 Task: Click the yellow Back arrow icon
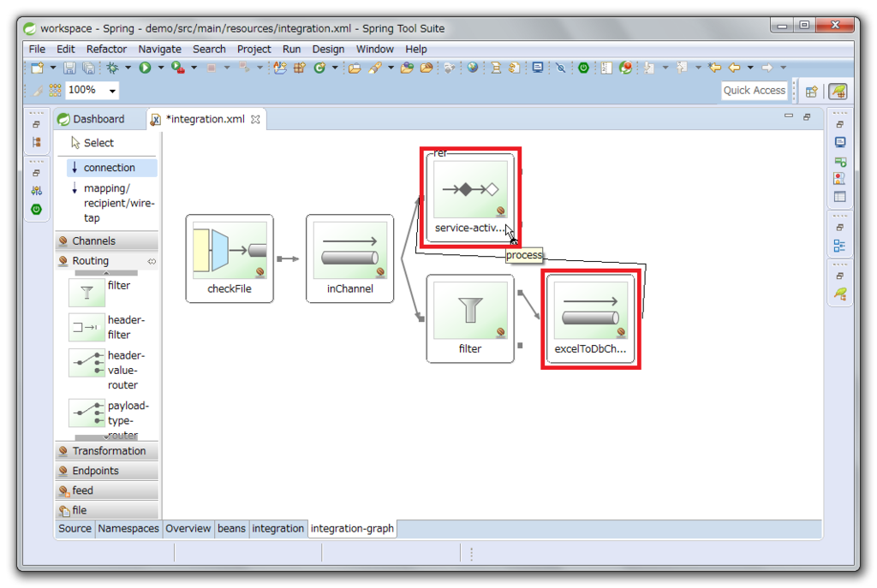734,68
